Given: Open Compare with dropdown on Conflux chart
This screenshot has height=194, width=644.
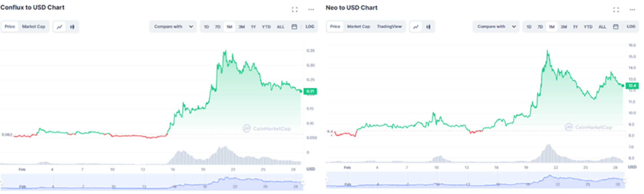Looking at the screenshot, I should point(173,27).
